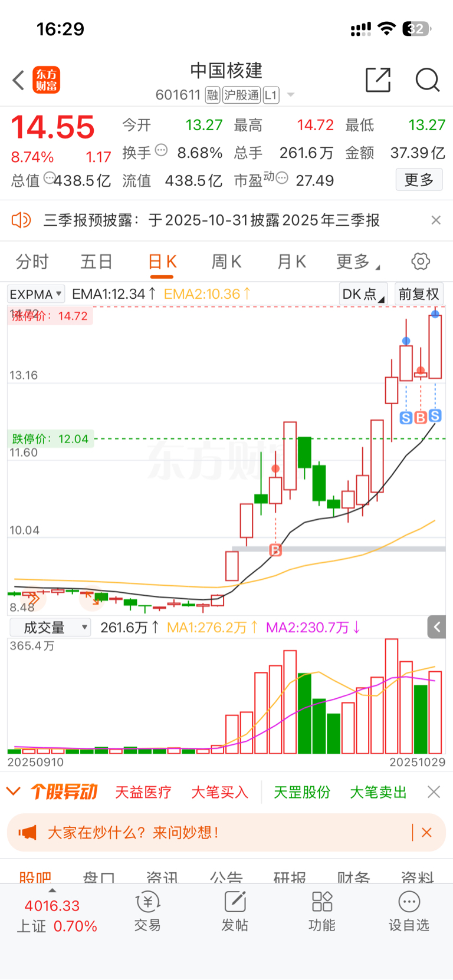Open chart settings gear icon

(x=421, y=261)
